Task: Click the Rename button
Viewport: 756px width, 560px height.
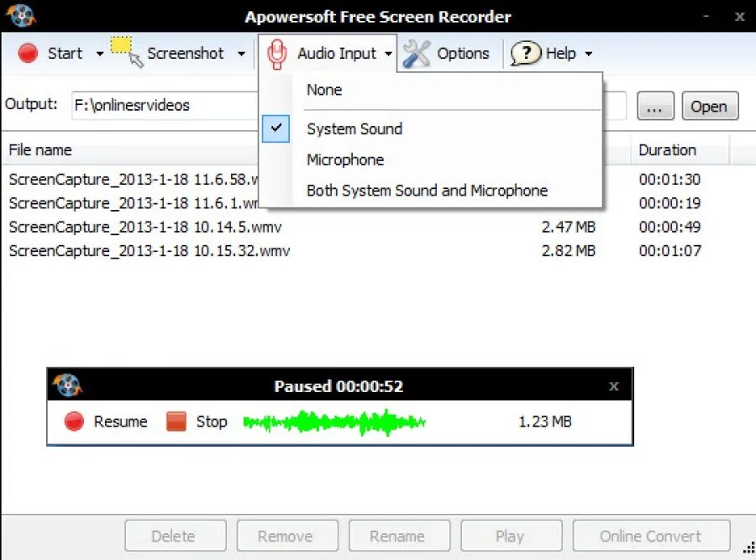Action: [x=399, y=536]
